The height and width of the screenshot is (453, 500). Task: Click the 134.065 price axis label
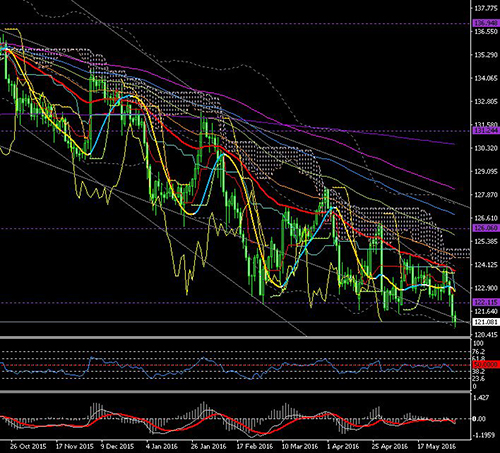486,78
